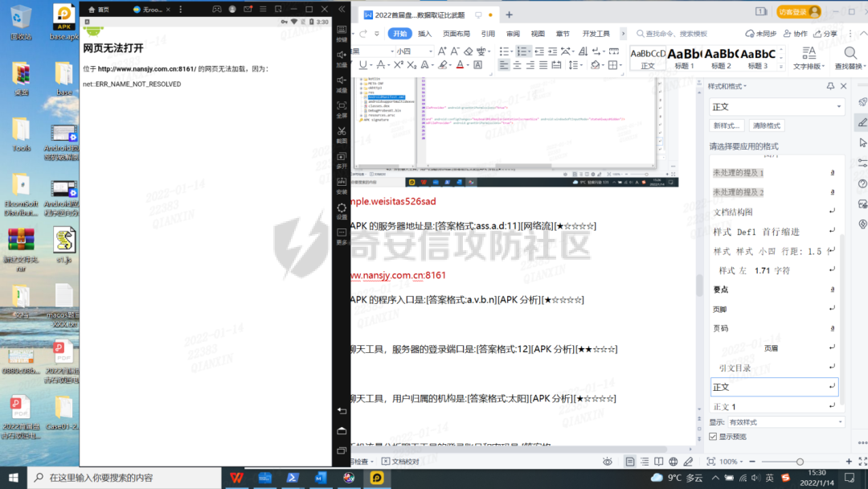Toggle underline formatting in the ribbon
868x489 pixels.
pos(363,65)
